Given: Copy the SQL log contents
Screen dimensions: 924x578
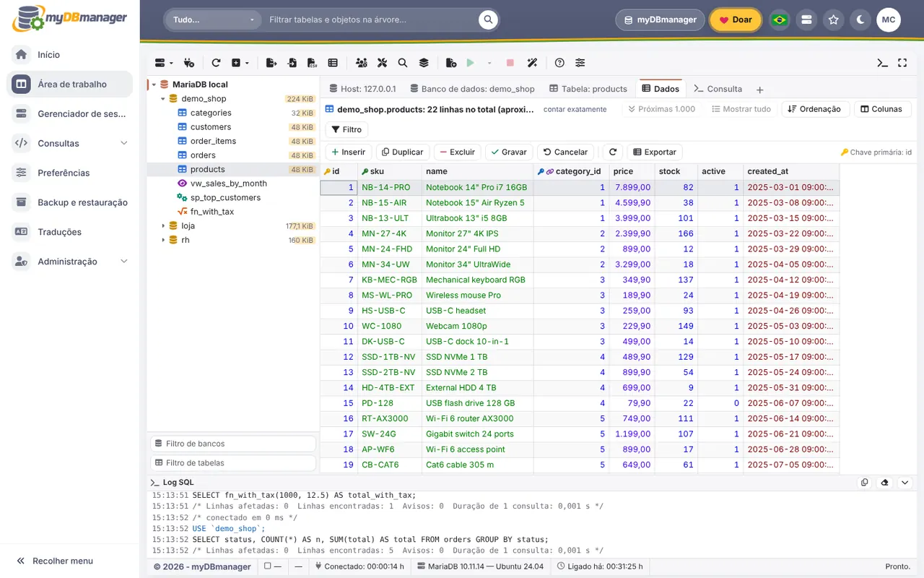Looking at the screenshot, I should pos(865,483).
